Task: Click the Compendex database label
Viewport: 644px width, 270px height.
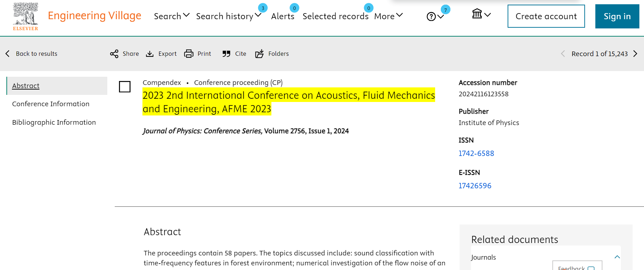Action: (162, 82)
